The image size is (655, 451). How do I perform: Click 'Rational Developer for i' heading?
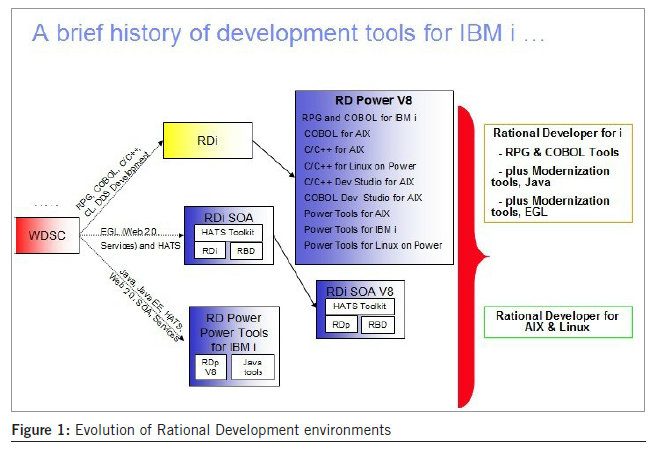[x=557, y=133]
